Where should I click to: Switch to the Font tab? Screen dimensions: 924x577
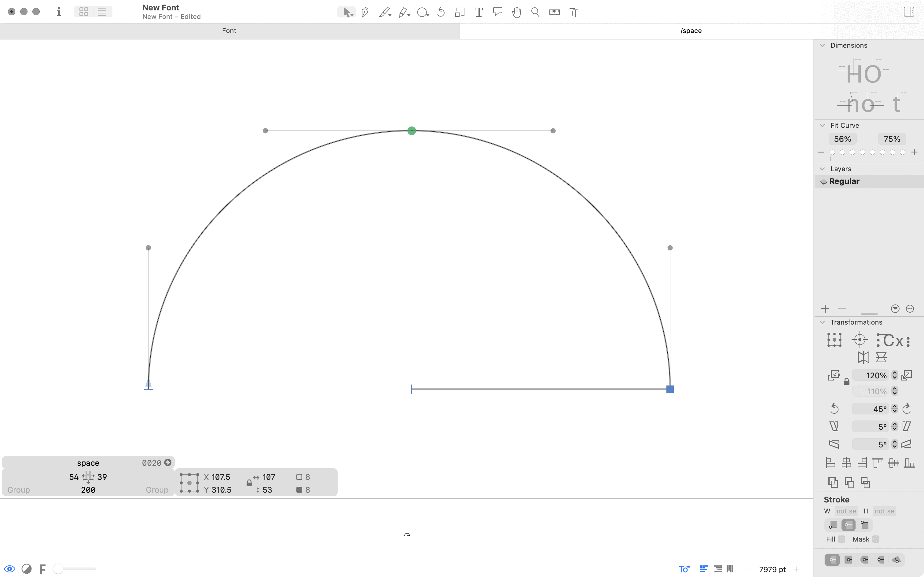(x=229, y=31)
